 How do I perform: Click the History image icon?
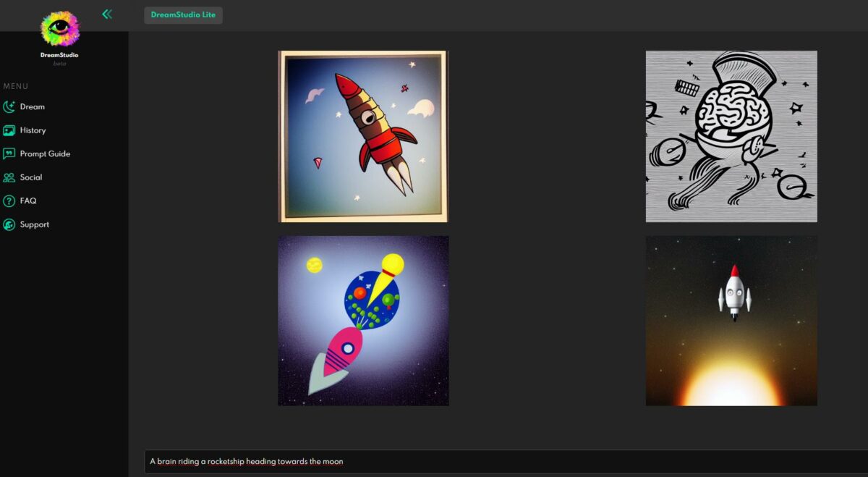pos(9,130)
